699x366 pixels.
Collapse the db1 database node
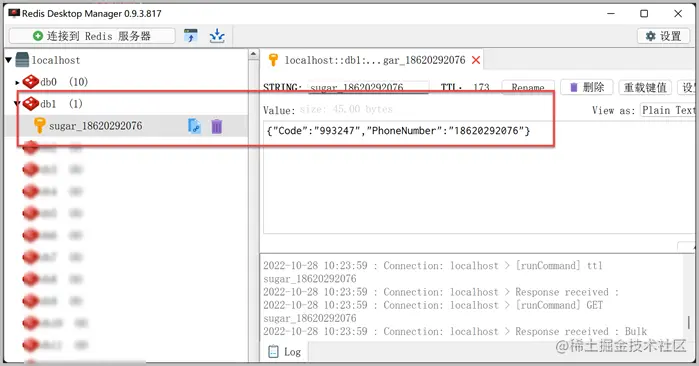point(17,104)
